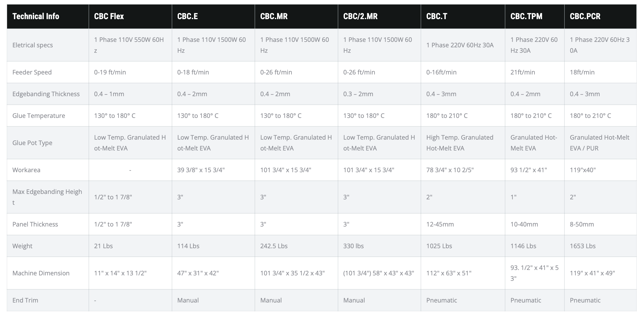Click the Machine Dimension row label
Screen dimensions: 644x317
click(x=41, y=273)
